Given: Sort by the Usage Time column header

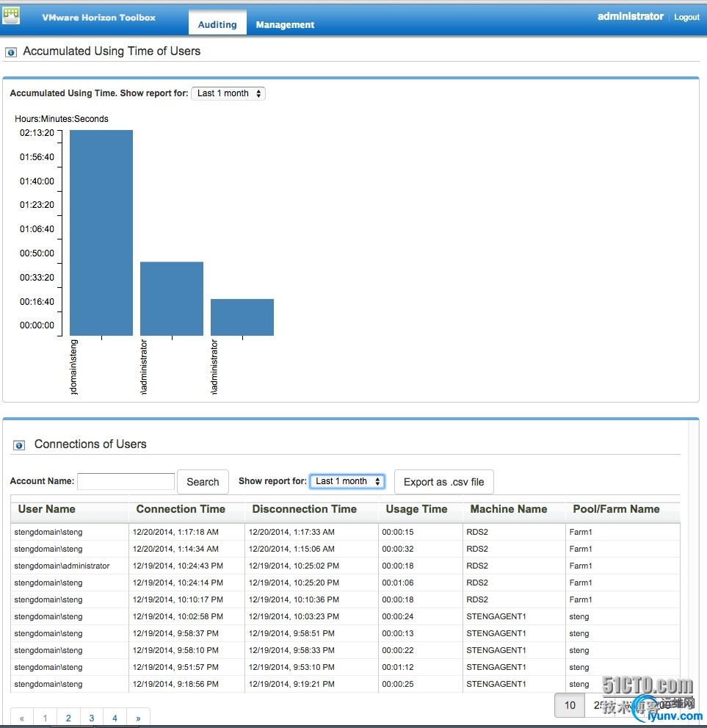Looking at the screenshot, I should point(420,509).
